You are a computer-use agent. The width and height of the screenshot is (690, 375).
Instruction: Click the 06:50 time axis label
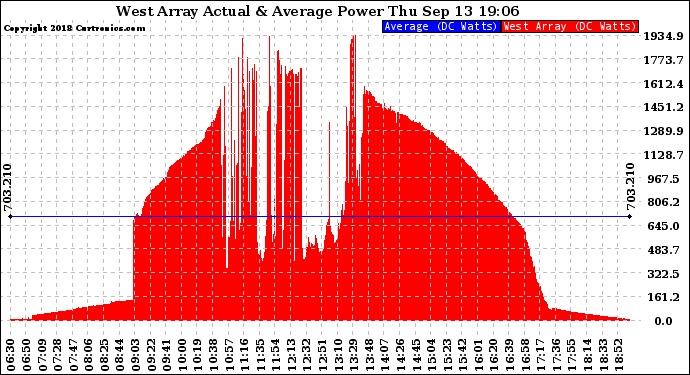27,354
